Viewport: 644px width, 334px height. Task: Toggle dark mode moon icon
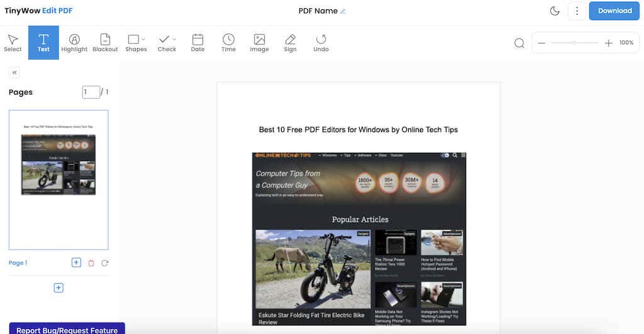coord(555,11)
